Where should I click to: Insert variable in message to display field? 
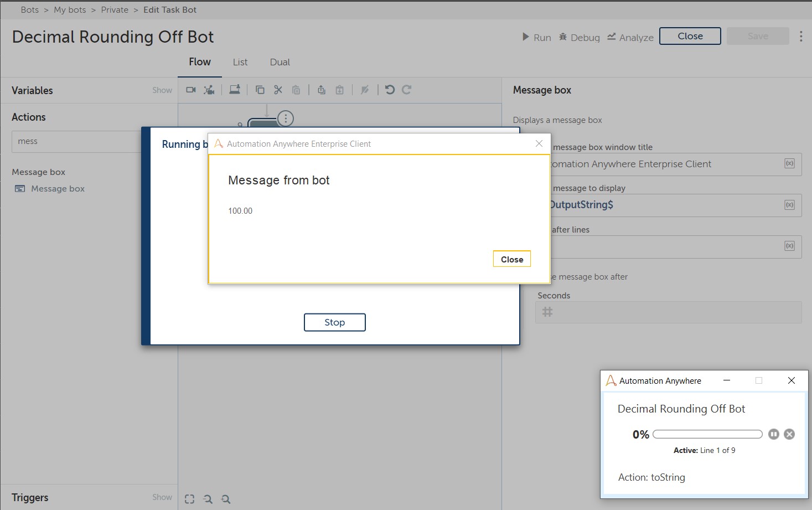coord(789,205)
